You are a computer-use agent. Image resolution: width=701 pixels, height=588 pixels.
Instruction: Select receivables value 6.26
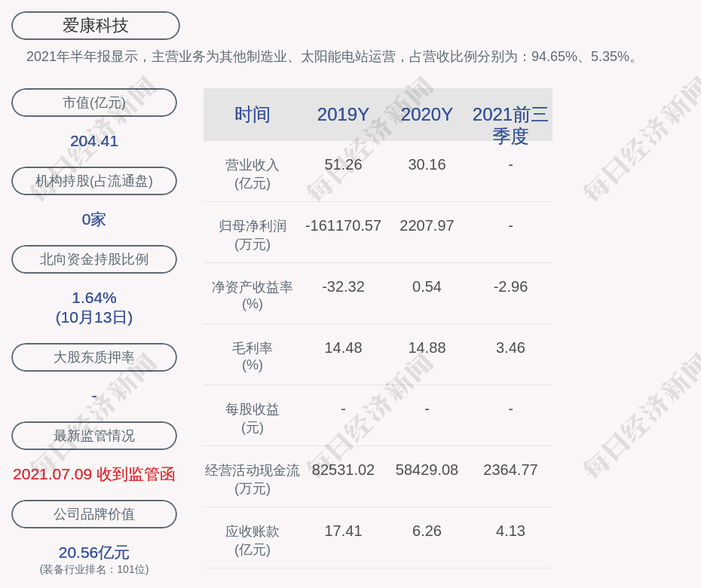point(427,531)
